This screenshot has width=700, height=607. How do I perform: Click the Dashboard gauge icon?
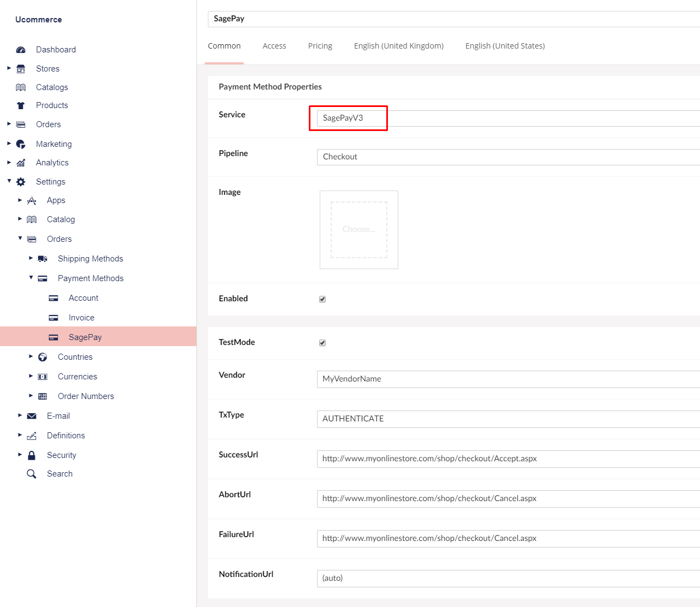tap(21, 50)
